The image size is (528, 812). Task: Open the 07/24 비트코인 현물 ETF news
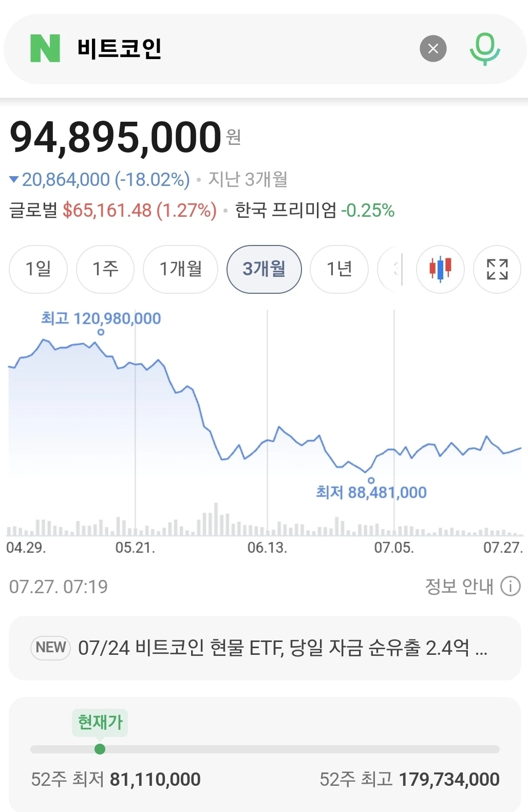265,648
